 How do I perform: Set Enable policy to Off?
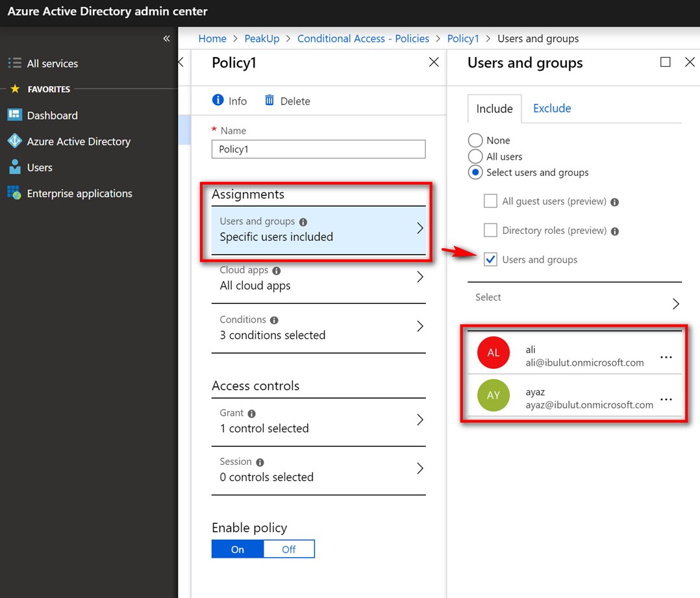(289, 549)
